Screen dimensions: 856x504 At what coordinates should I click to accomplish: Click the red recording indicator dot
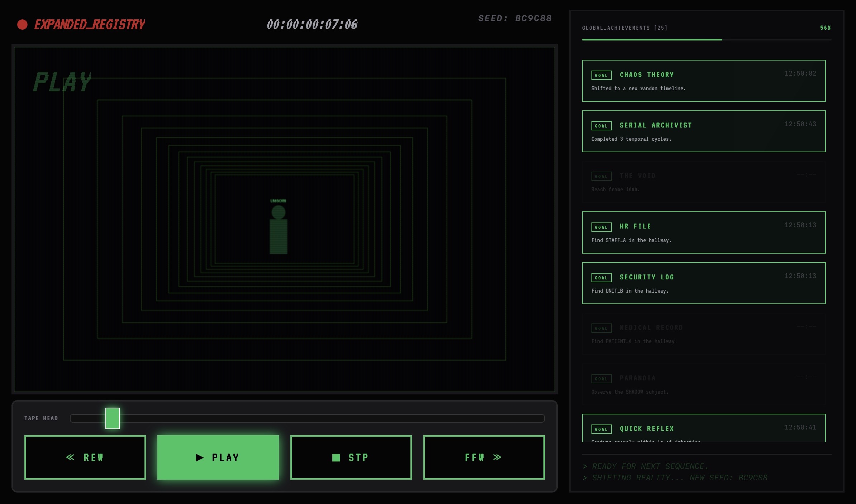pyautogui.click(x=22, y=24)
